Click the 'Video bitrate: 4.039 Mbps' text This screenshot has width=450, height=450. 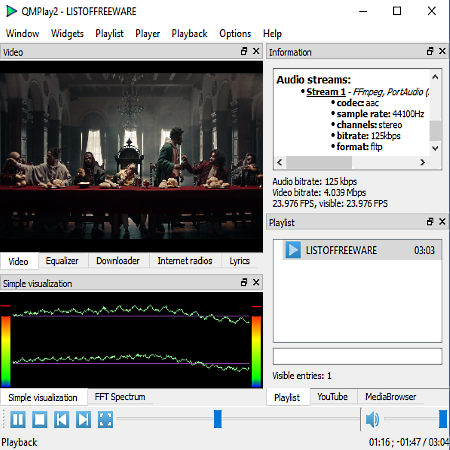tap(319, 193)
